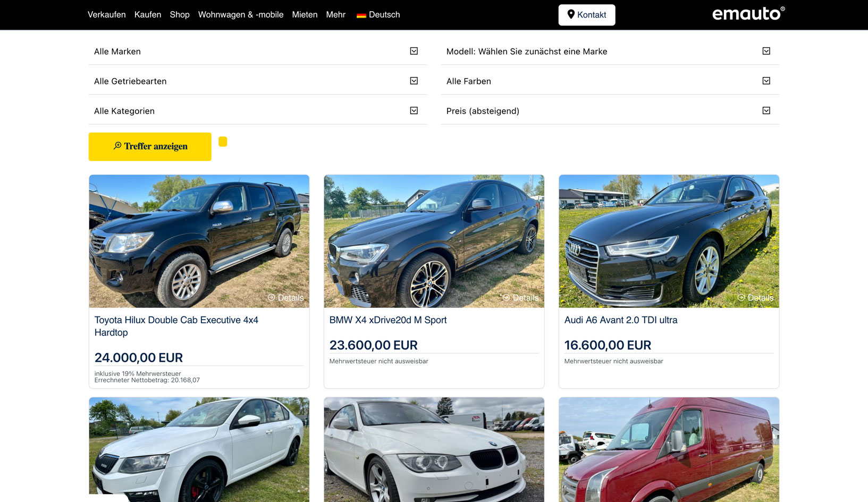The width and height of the screenshot is (868, 502).
Task: Open the Audi A6 Avant photo
Action: (x=669, y=241)
